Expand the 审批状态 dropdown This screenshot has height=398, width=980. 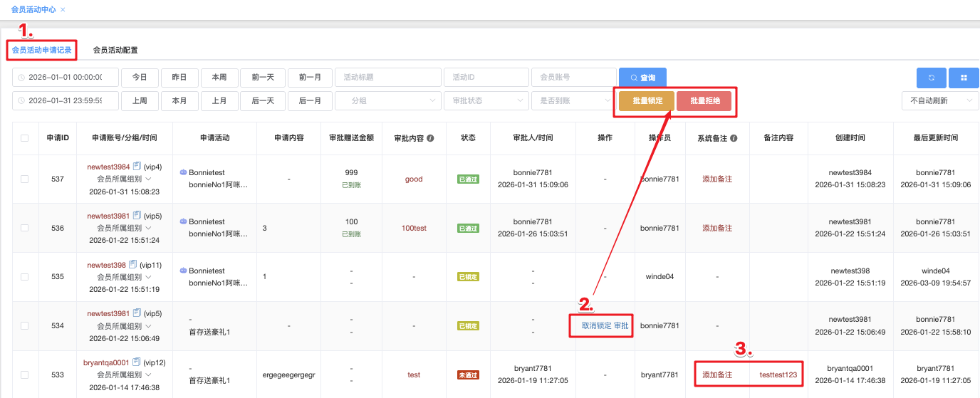click(486, 101)
